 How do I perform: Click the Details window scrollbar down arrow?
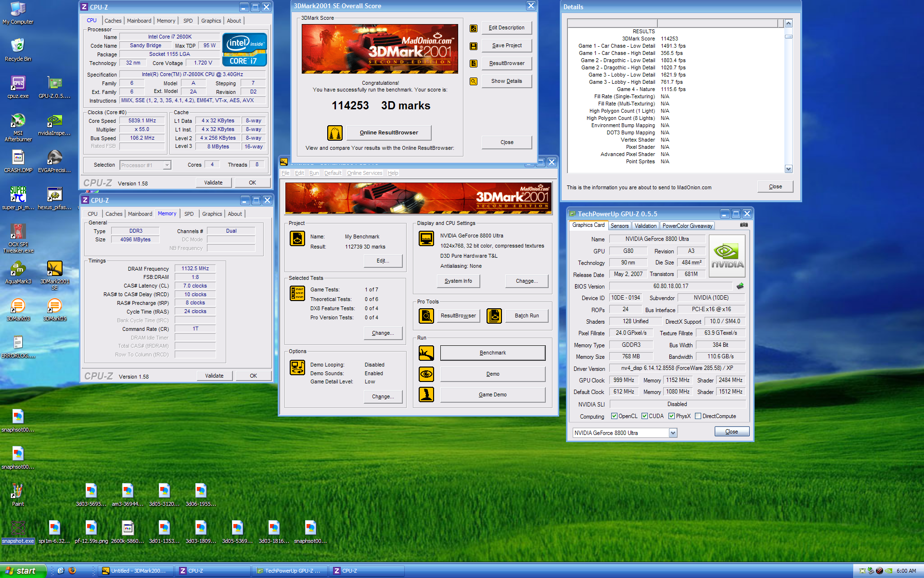pos(788,169)
